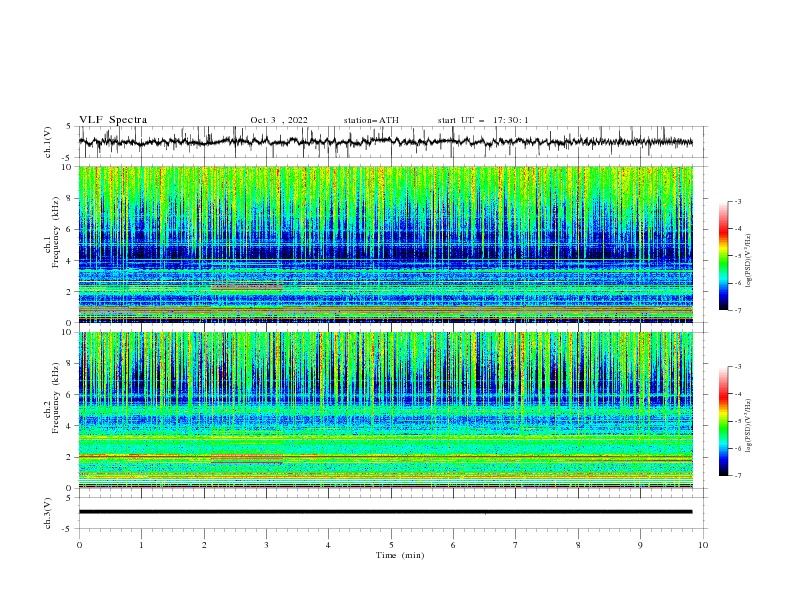The width and height of the screenshot is (792, 612).
Task: Click time axis tick label "5"
Action: (x=391, y=545)
